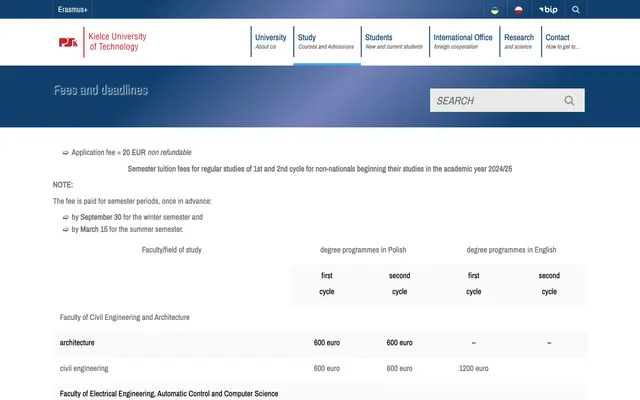Click the civil engineering 1200 euro cell
640x400 pixels.
pyautogui.click(x=473, y=368)
